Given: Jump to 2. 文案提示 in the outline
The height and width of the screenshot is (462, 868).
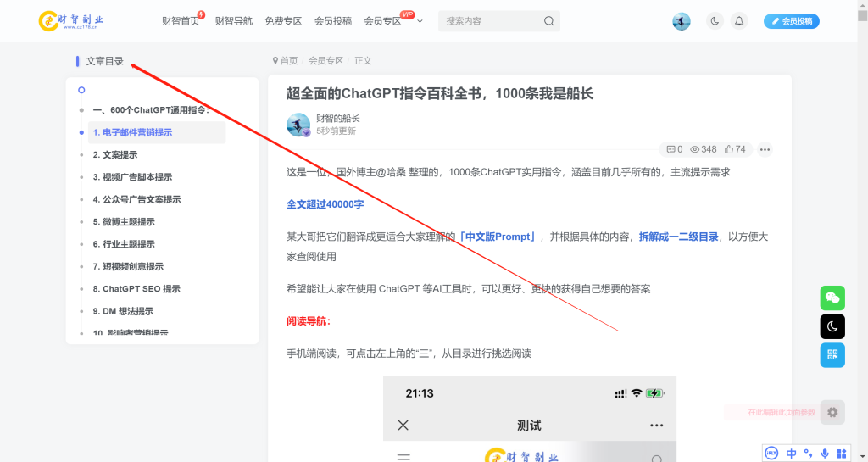Looking at the screenshot, I should 115,155.
